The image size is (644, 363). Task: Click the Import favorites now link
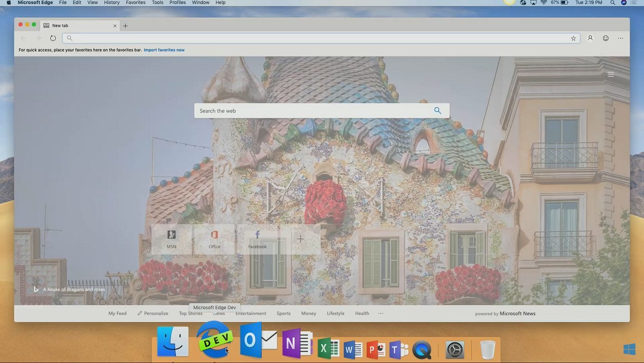coord(164,50)
